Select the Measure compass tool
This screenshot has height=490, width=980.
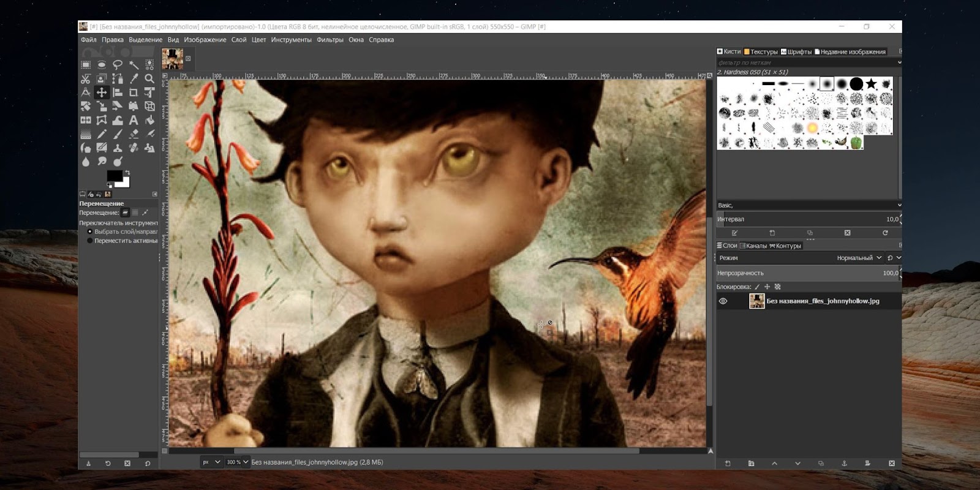point(86,92)
